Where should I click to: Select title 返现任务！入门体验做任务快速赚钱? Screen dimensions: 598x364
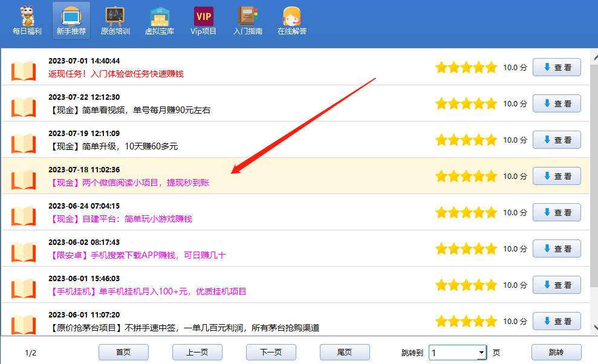pyautogui.click(x=116, y=74)
